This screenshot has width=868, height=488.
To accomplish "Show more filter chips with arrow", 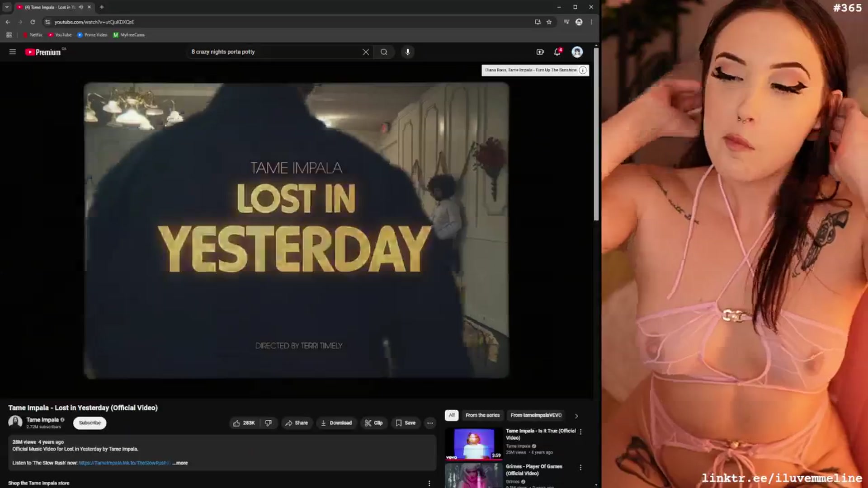I will coord(576,416).
